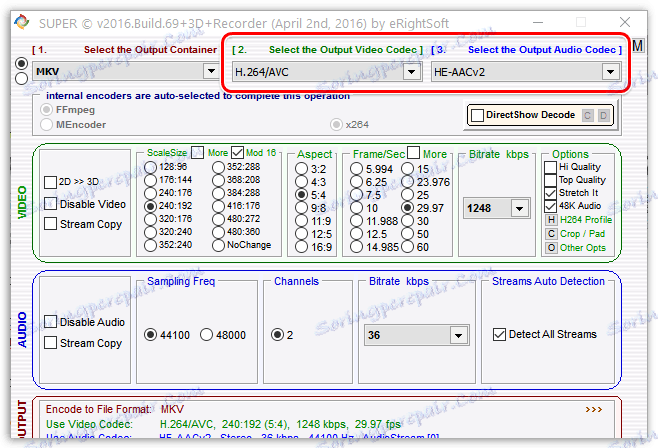Enable Hi Quality option

(550, 167)
